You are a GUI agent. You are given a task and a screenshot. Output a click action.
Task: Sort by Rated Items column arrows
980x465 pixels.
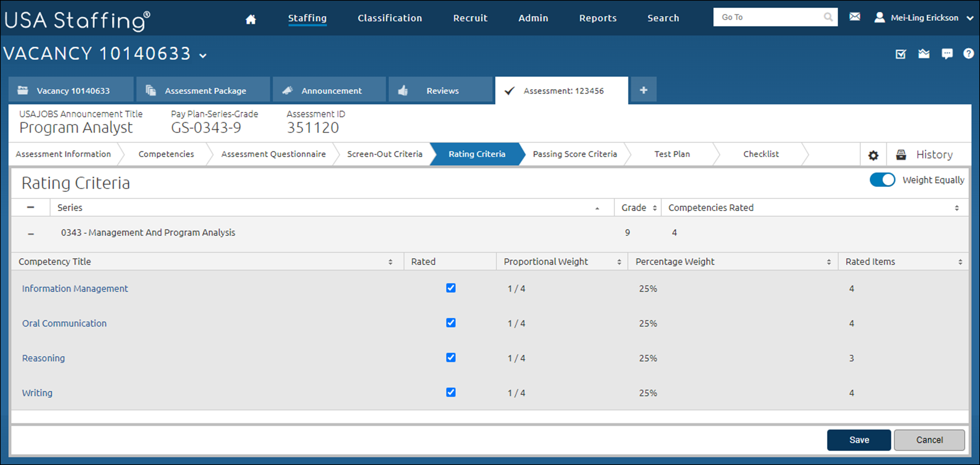click(x=960, y=262)
